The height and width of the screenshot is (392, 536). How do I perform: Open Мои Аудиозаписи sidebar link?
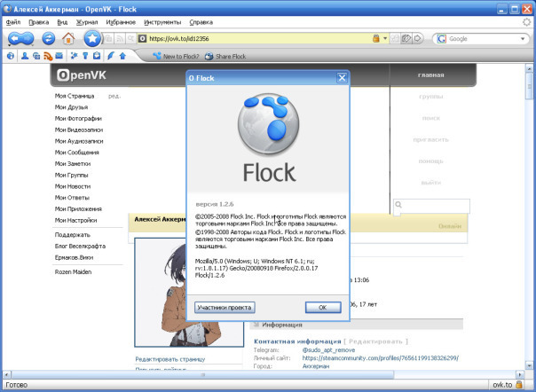click(79, 141)
